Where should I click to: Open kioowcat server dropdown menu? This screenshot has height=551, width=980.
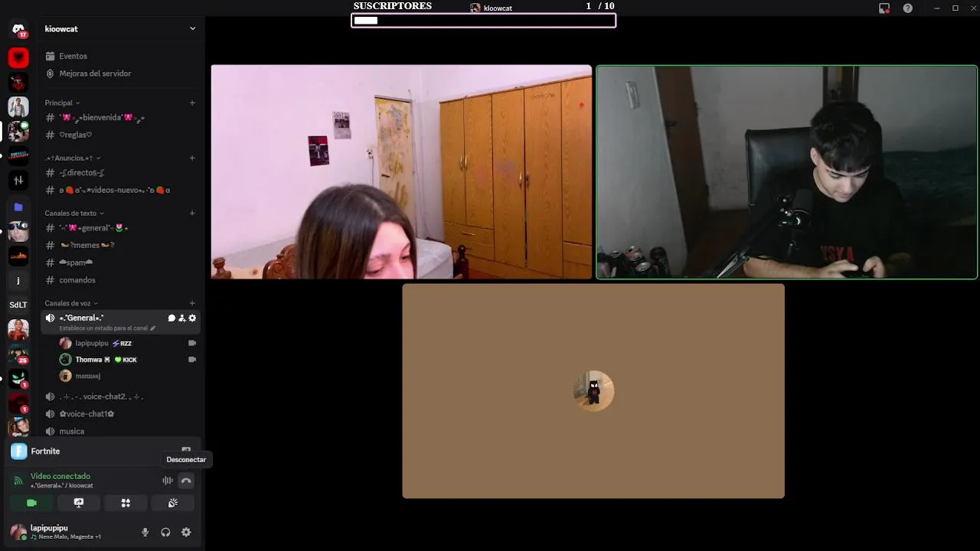point(121,28)
